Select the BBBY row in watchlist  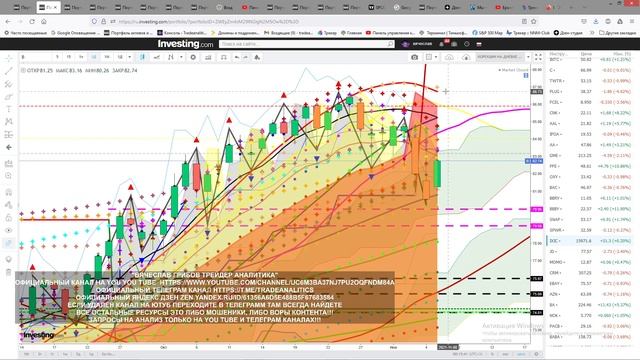tap(590, 209)
